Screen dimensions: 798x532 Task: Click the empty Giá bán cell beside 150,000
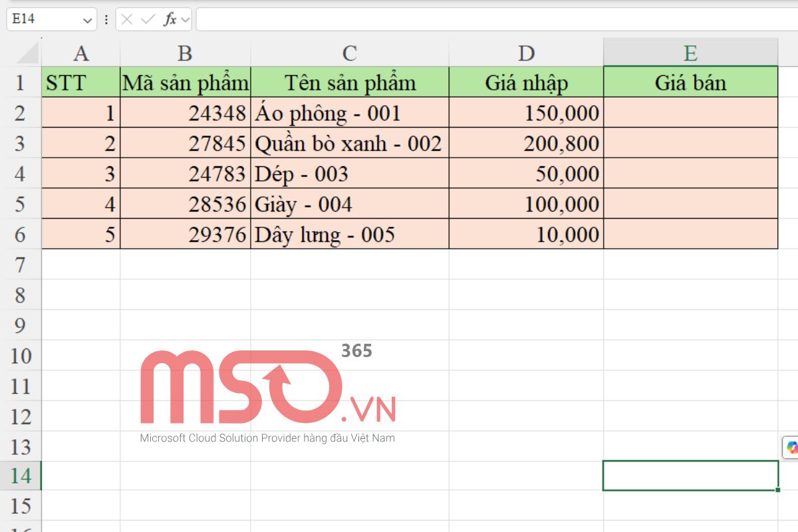(x=690, y=113)
